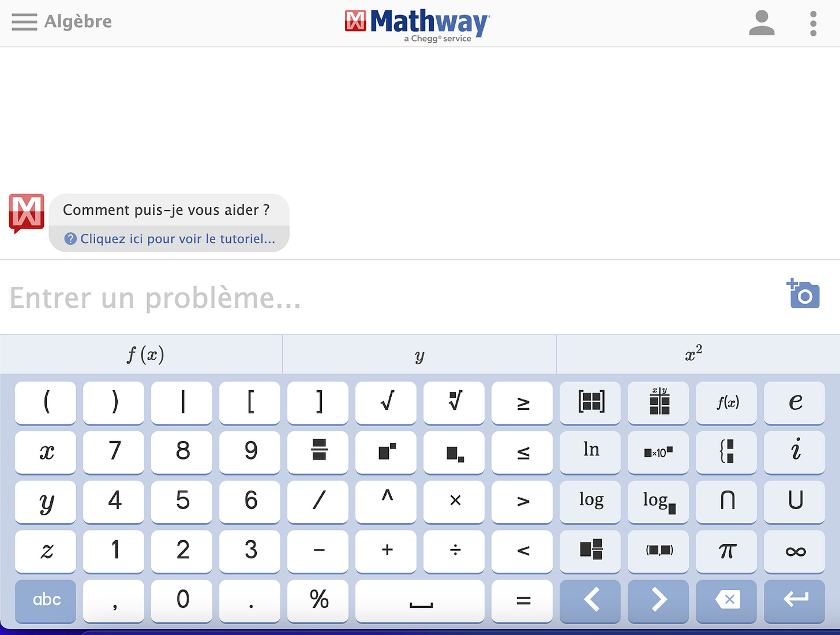Screen dimensions: 840x635
Task: Insert a square root symbol
Action: coord(386,403)
